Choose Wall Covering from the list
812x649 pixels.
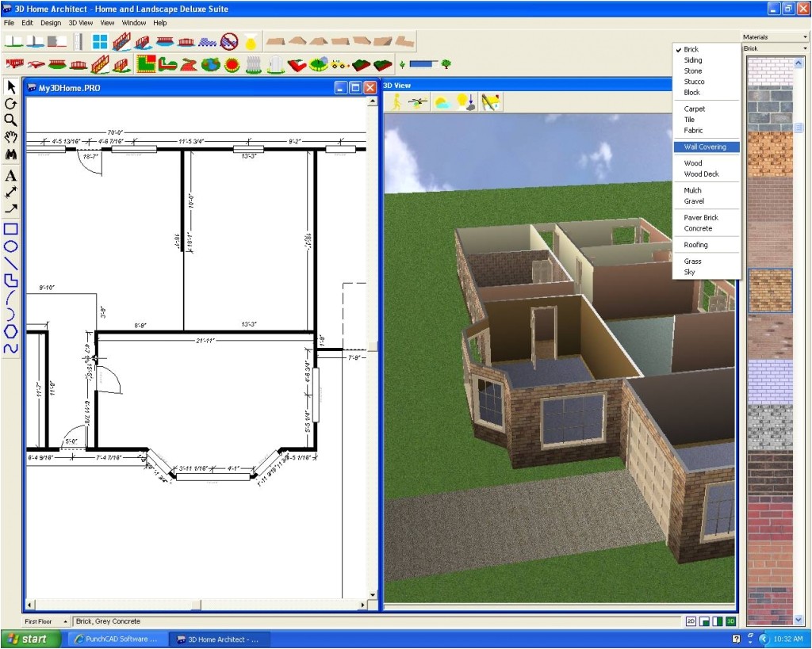[x=706, y=147]
